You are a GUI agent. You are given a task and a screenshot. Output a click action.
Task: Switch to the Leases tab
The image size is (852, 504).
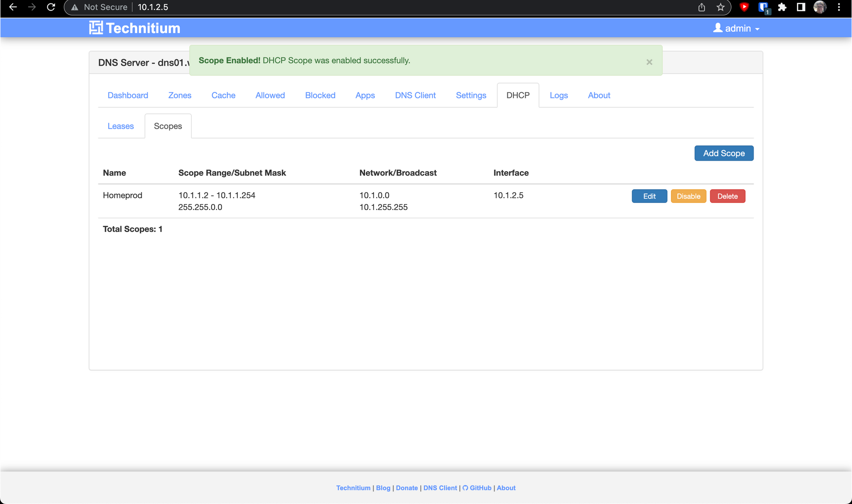121,126
